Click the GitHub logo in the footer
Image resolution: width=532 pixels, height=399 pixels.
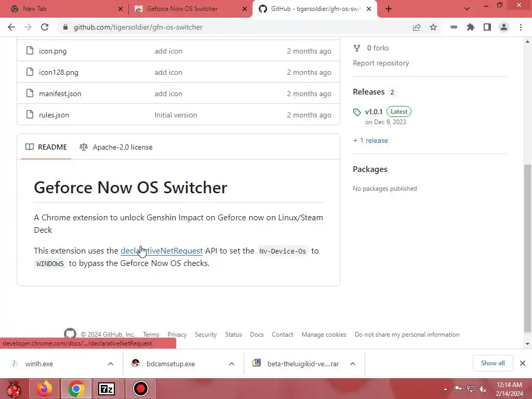(70, 334)
